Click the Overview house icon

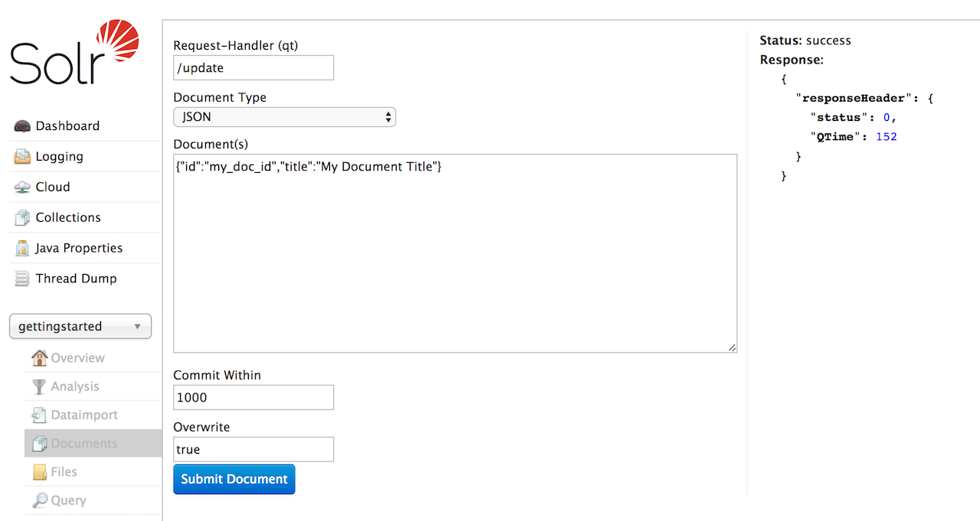[39, 357]
